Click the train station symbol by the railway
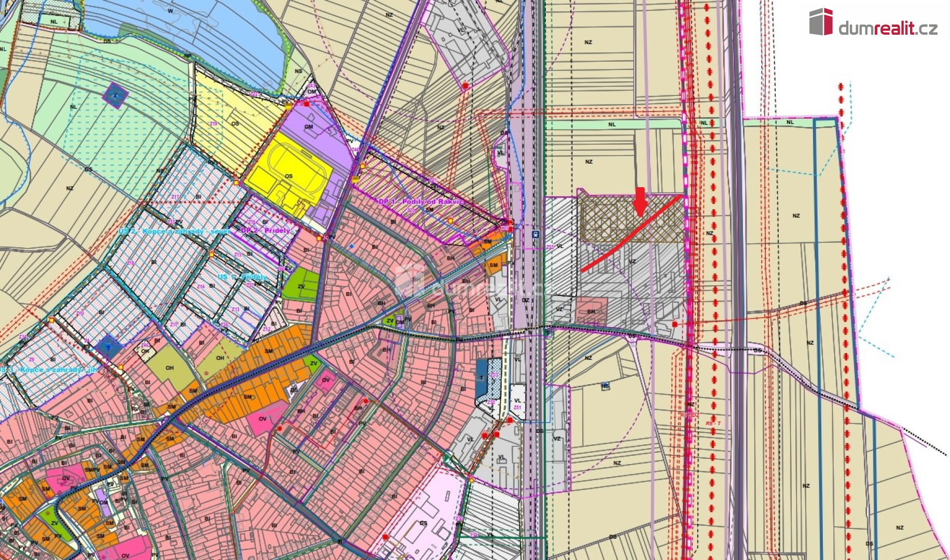 pyautogui.click(x=535, y=234)
